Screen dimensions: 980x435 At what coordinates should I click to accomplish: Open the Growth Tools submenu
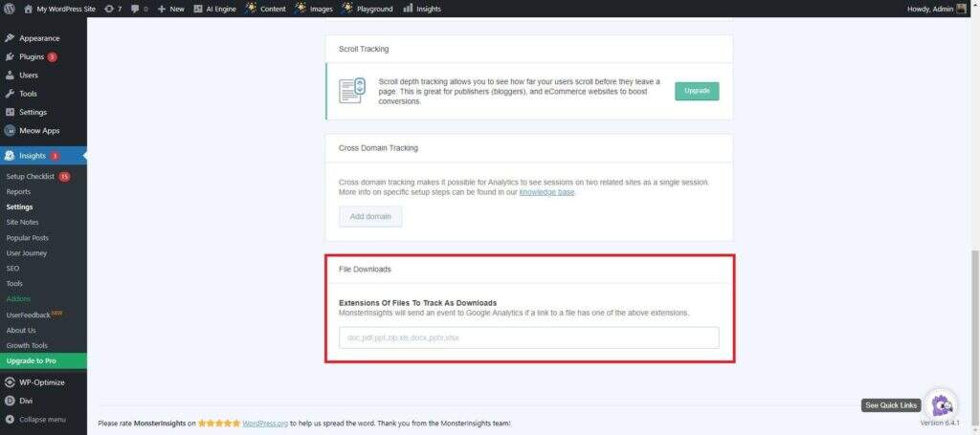click(27, 345)
